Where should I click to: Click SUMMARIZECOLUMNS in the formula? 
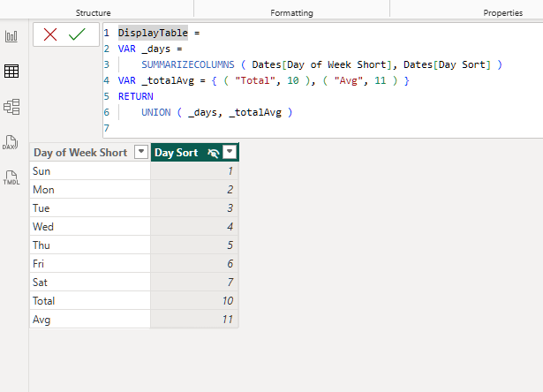tap(188, 64)
